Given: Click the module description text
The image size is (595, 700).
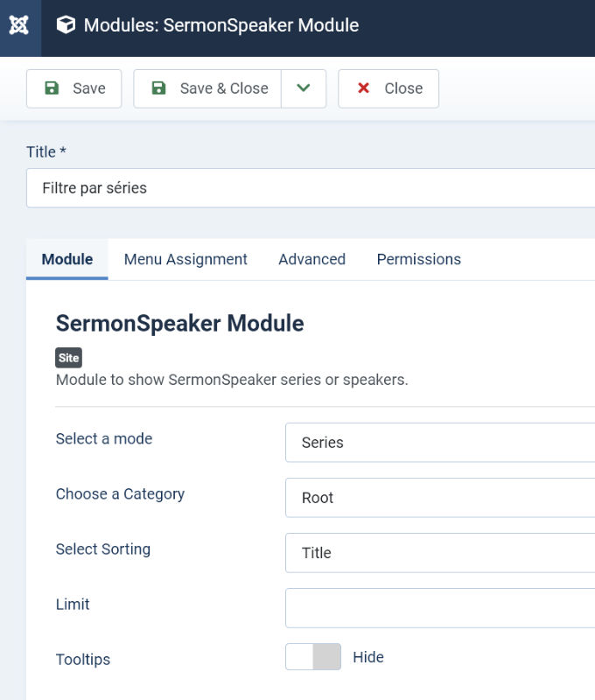Looking at the screenshot, I should click(x=232, y=380).
